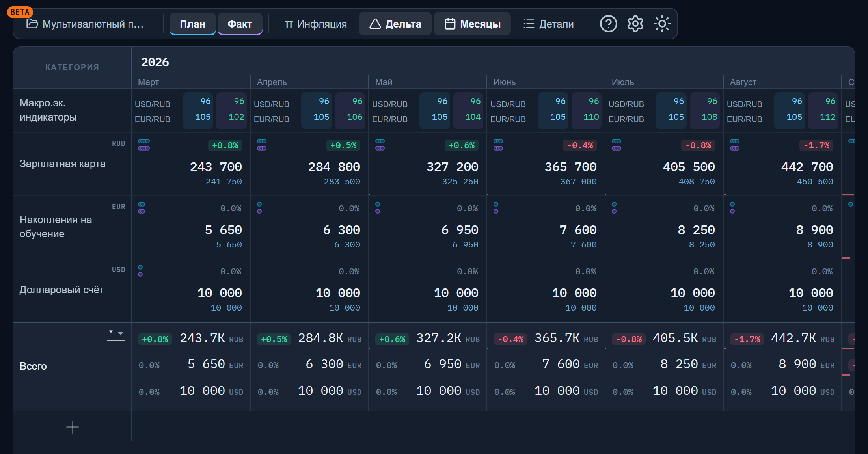Image resolution: width=868 pixels, height=454 pixels.
Task: Click the Зарплатная карта operations icon in Март
Action: 144,145
